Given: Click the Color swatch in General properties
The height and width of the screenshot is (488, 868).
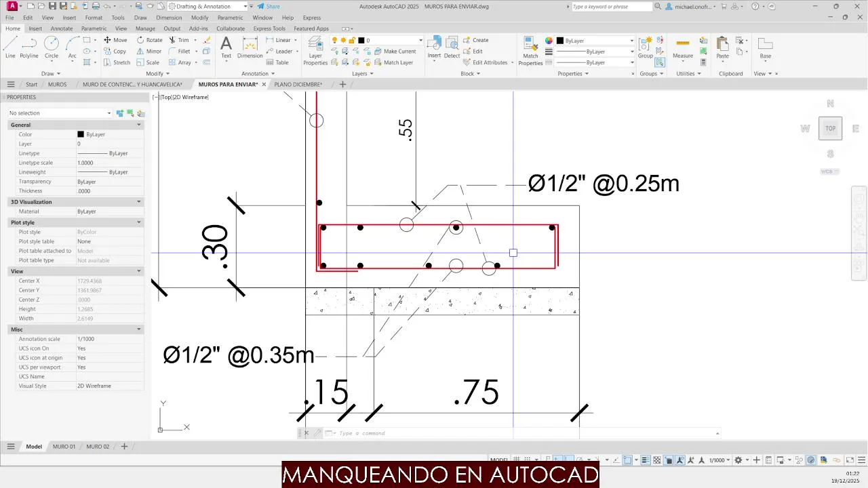Looking at the screenshot, I should coord(81,134).
